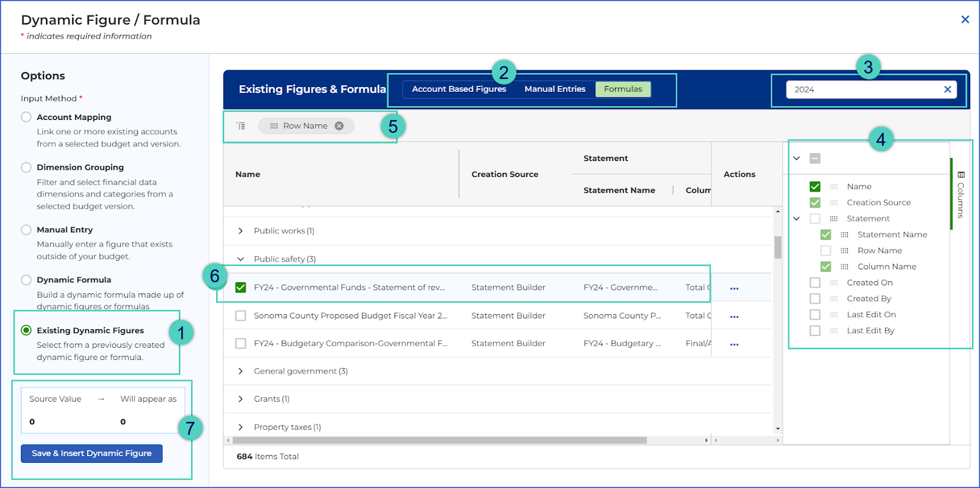Expand the Grants group row
This screenshot has height=488, width=980.
[241, 399]
